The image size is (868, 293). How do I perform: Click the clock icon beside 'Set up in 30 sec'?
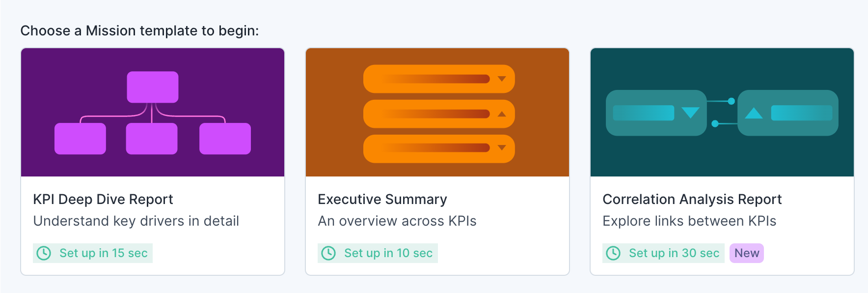pyautogui.click(x=613, y=253)
